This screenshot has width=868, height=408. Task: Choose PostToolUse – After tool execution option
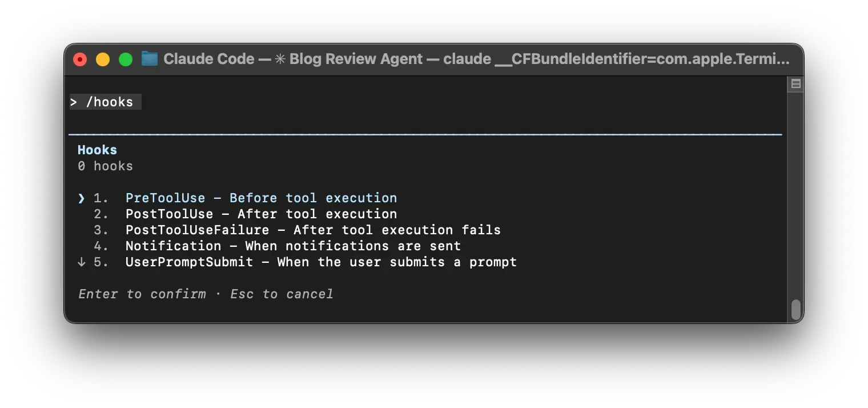pos(261,214)
